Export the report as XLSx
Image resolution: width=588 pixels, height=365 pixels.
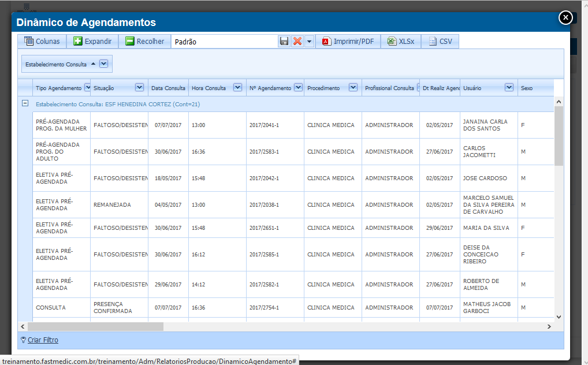tap(401, 41)
